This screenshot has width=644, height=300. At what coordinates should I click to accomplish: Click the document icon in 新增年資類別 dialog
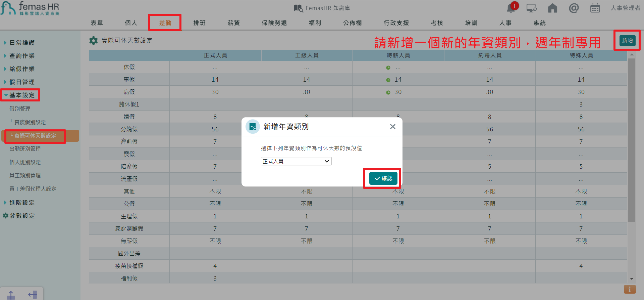[x=253, y=127]
